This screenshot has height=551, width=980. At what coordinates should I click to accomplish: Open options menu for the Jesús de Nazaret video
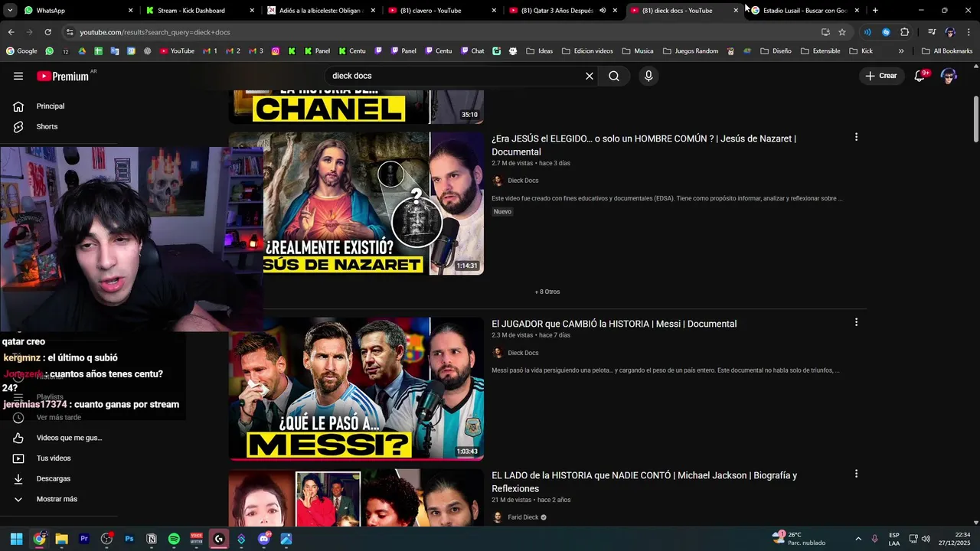[x=856, y=137]
